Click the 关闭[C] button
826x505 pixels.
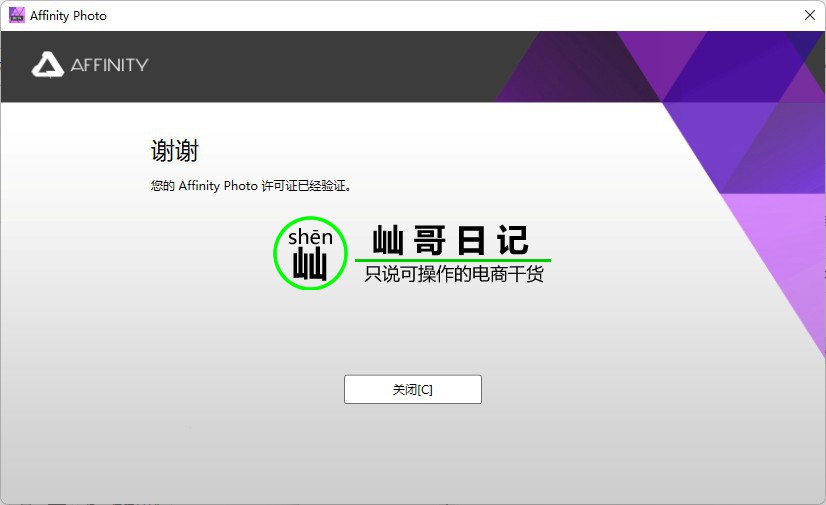click(x=412, y=389)
